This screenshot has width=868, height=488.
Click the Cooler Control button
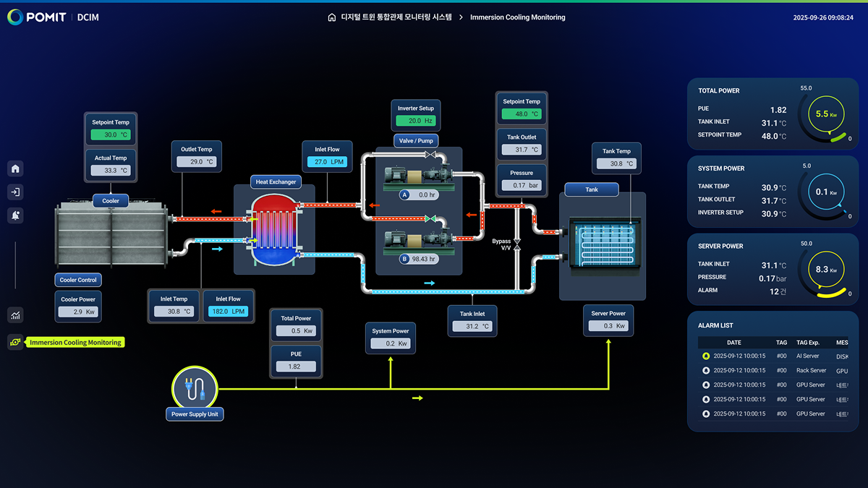click(x=78, y=280)
